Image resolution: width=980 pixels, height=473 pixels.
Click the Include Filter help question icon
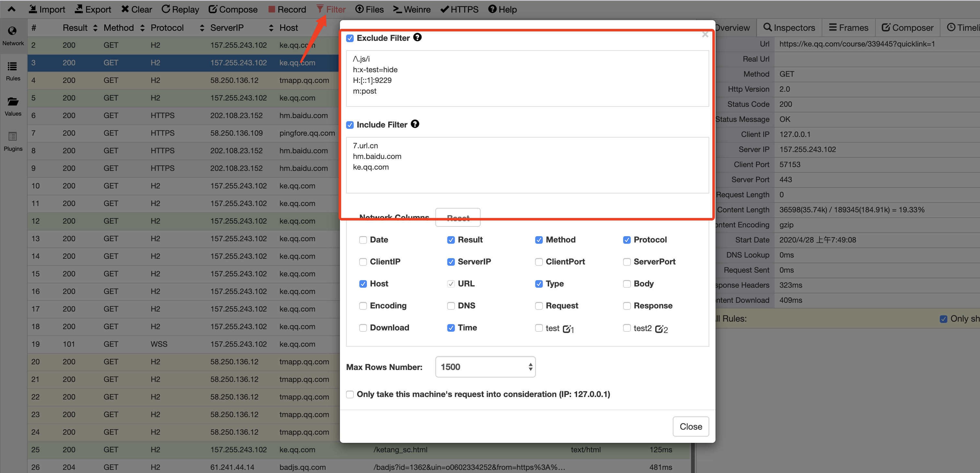[x=415, y=124]
